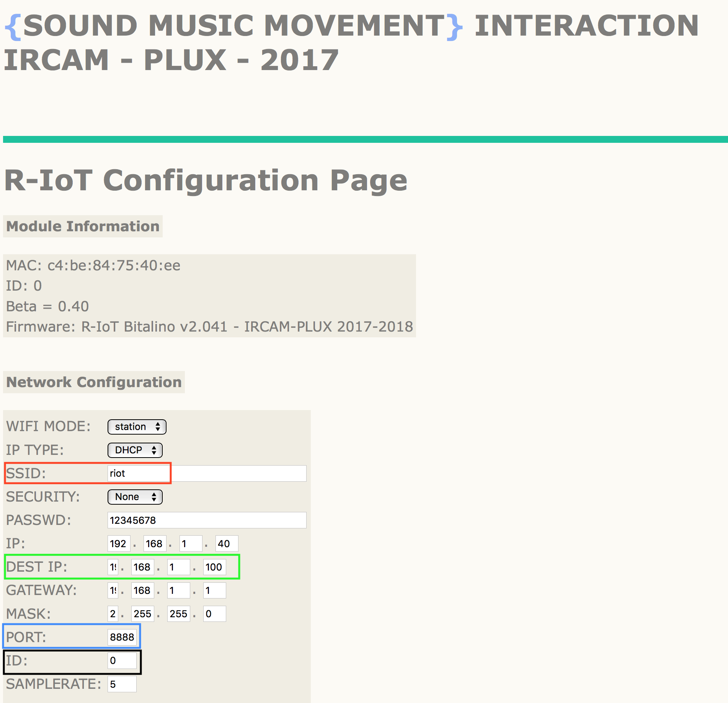Open the SECURITY dropdown set to None
Image resolution: width=728 pixels, height=703 pixels.
135,497
